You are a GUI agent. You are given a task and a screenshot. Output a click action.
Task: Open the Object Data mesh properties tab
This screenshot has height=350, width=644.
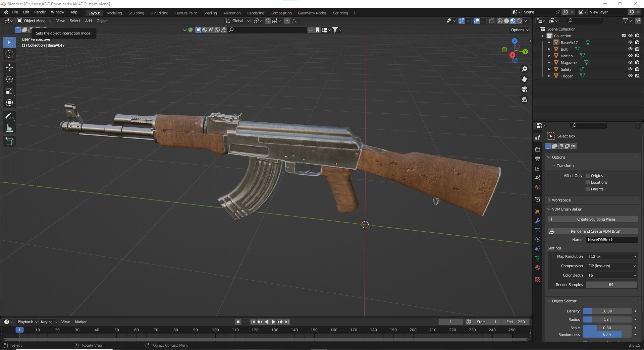click(x=538, y=258)
